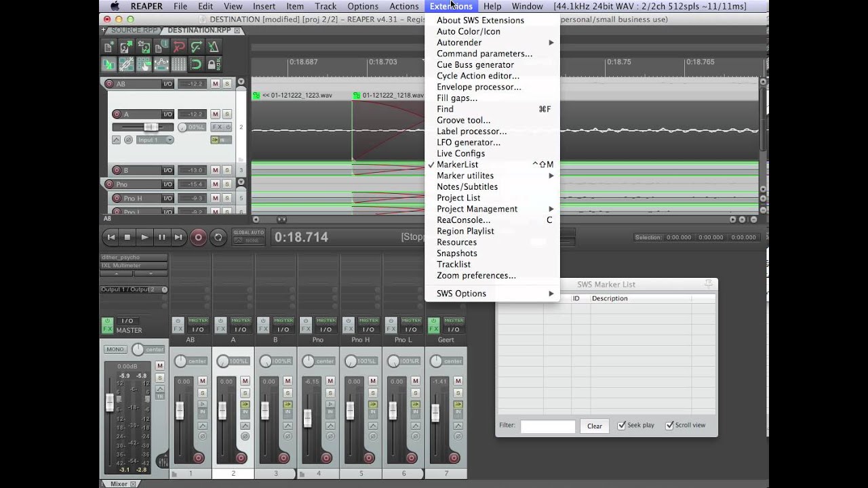Expand the Marker utilites submenu

click(492, 176)
